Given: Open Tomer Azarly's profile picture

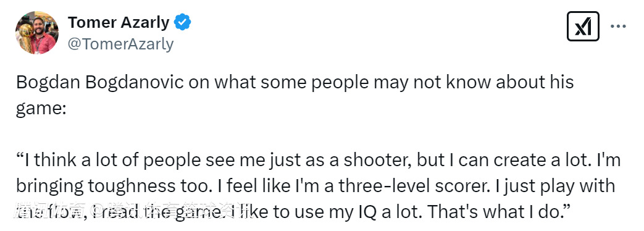Looking at the screenshot, I should tap(37, 33).
